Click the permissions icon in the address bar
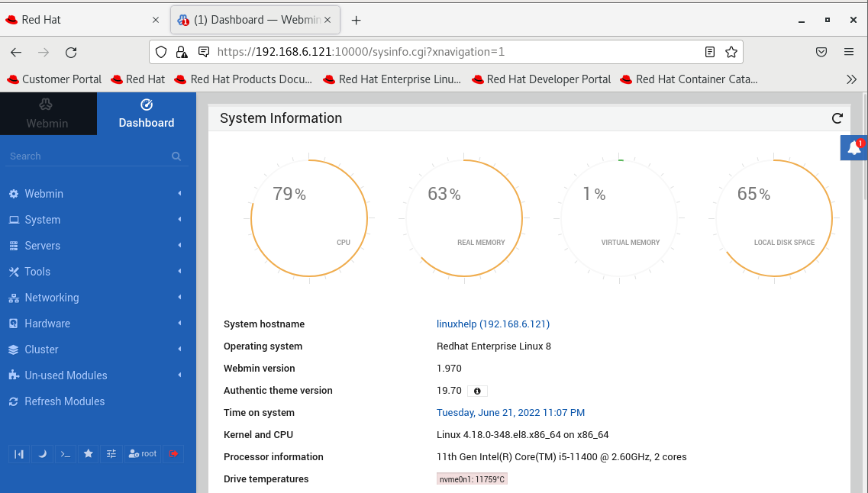This screenshot has height=493, width=868. click(x=204, y=52)
